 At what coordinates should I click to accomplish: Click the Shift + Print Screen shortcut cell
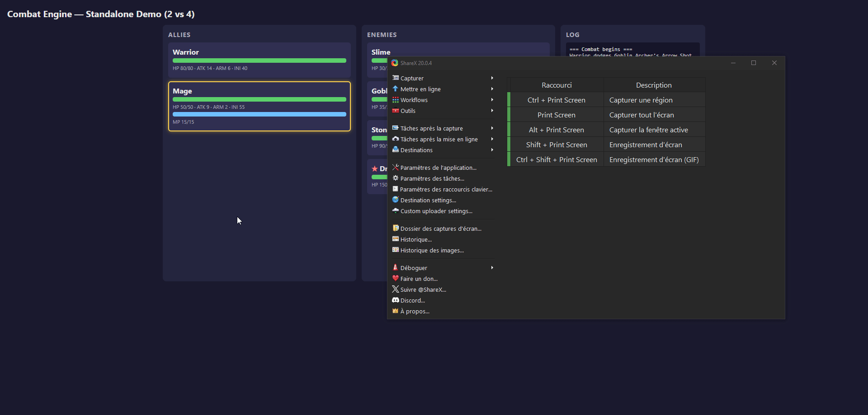pos(557,145)
